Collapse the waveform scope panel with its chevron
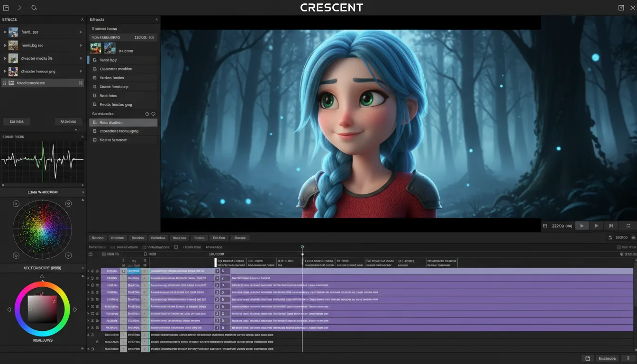The image size is (637, 364). 82,137
